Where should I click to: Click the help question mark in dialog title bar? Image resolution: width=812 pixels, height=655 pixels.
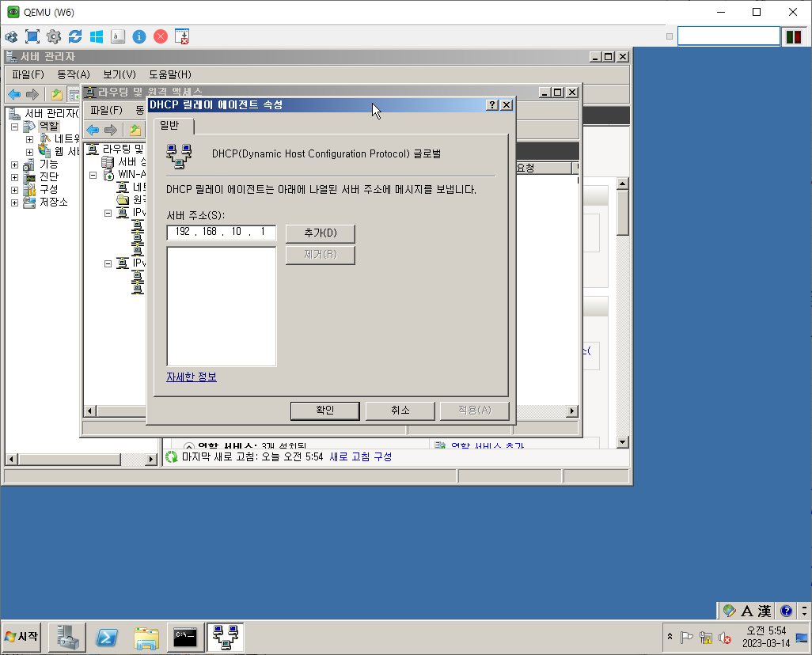tap(492, 105)
